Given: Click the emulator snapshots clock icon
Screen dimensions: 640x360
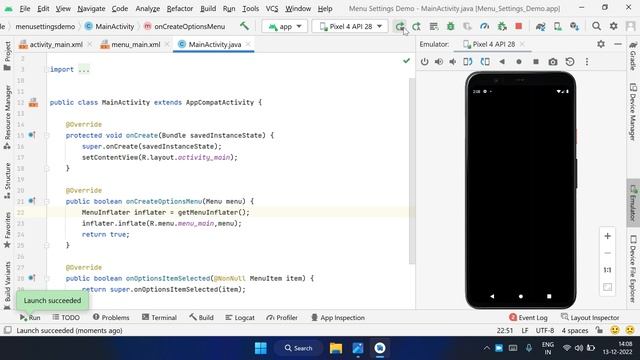Looking at the screenshot, I should 570,62.
